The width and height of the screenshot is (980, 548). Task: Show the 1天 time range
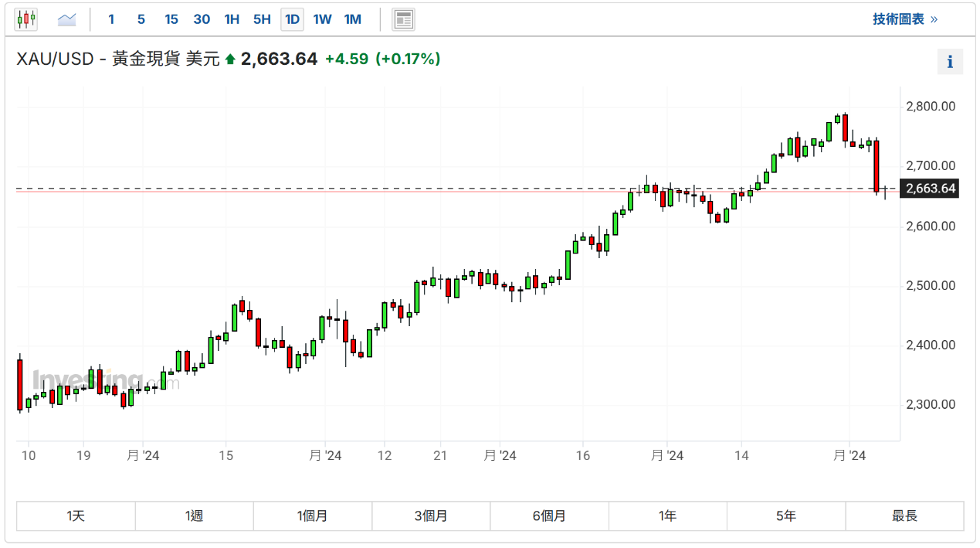point(76,516)
